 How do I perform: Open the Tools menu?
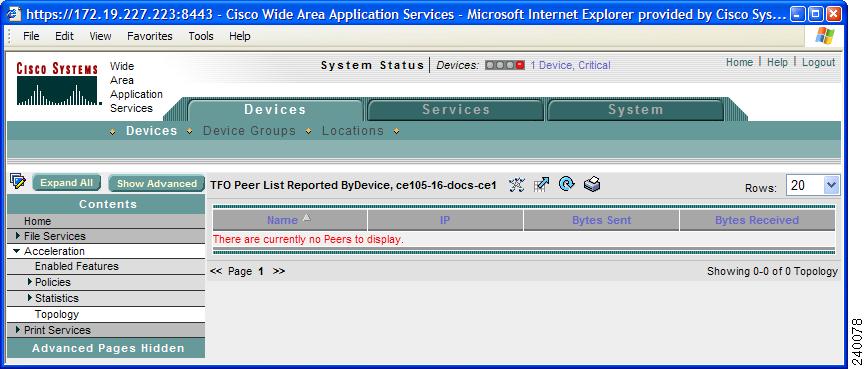(x=201, y=36)
